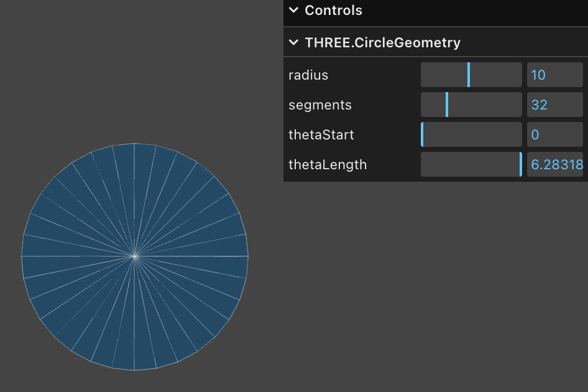Focus the radius value field showing 10
Image resolution: width=588 pixels, height=392 pixels.
(x=554, y=75)
